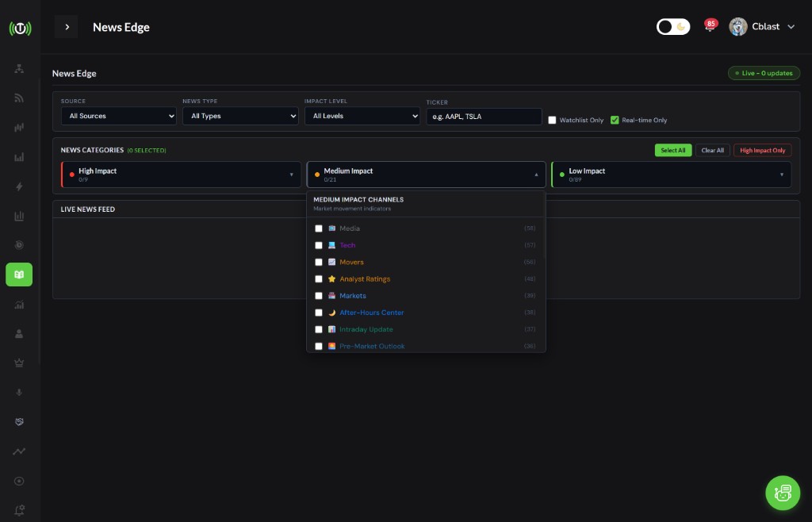Image resolution: width=812 pixels, height=522 pixels.
Task: Click the active News Edge book icon
Action: pyautogui.click(x=19, y=274)
